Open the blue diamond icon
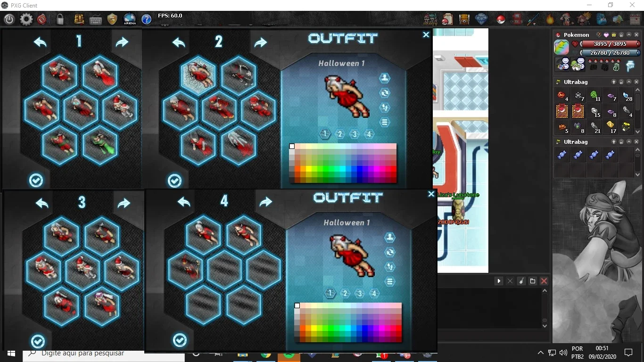Viewport: 644px width, 362px height. pyautogui.click(x=481, y=19)
